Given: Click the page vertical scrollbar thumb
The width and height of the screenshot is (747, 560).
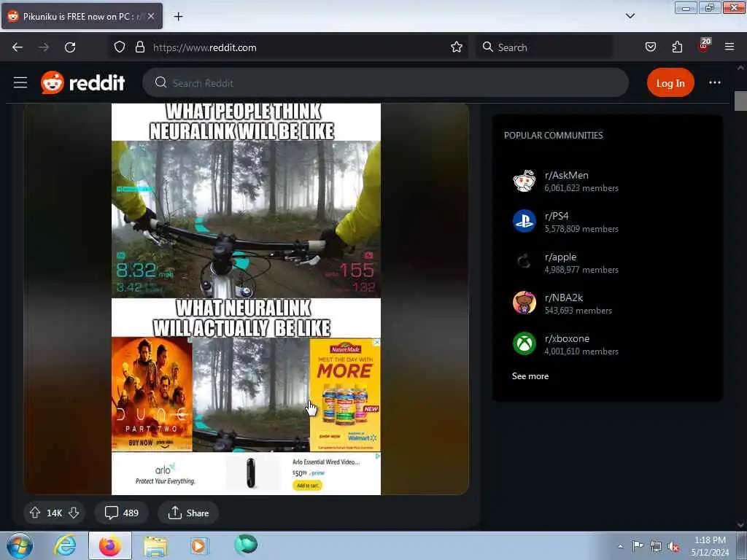Looking at the screenshot, I should coord(741,101).
